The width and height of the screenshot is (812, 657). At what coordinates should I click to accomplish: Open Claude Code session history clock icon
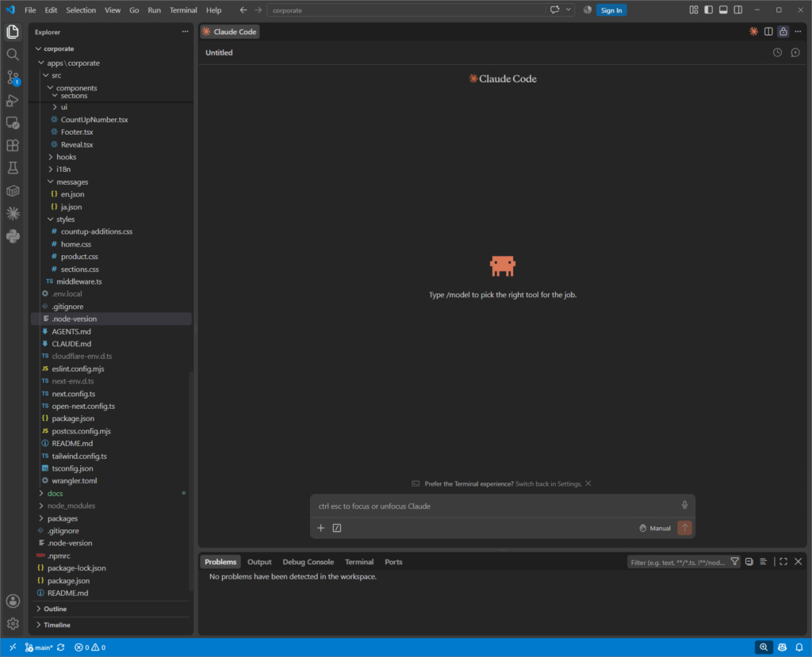click(777, 52)
